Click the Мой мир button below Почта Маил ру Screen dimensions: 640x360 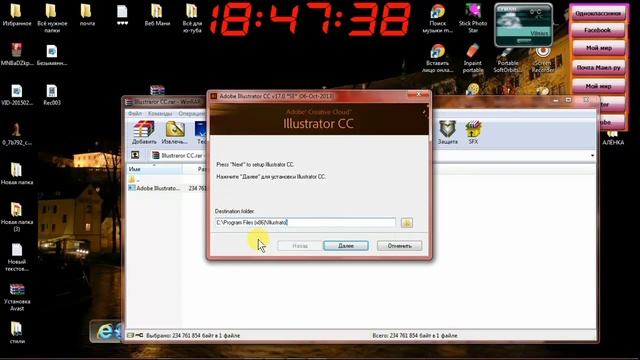click(x=598, y=86)
